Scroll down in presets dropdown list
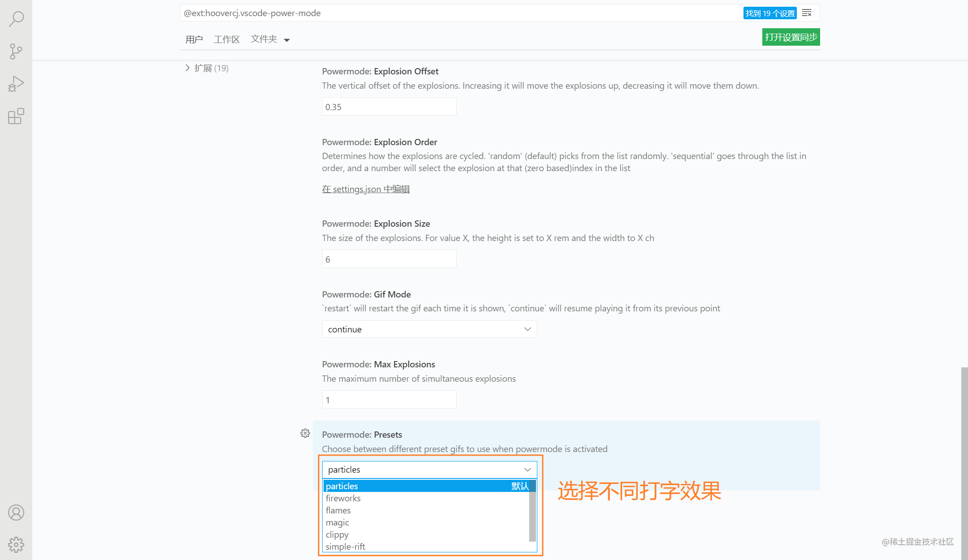The image size is (968, 560). (533, 547)
